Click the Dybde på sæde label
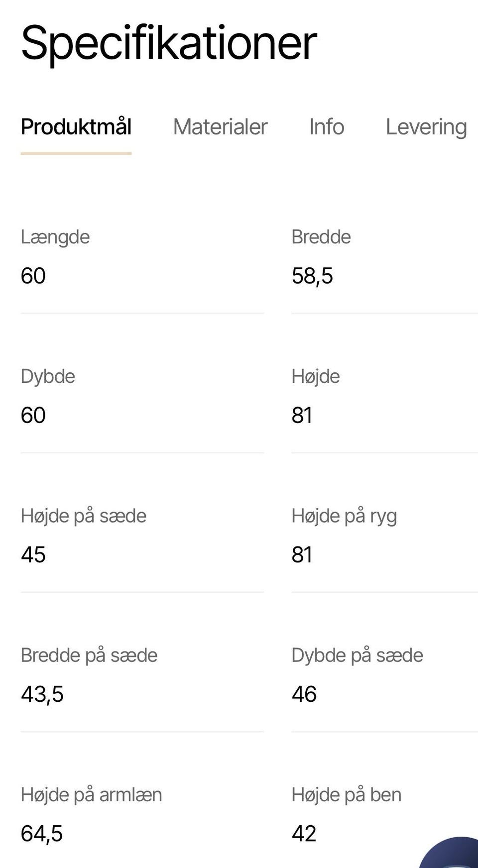Viewport: 478px width, 868px height. pos(357,655)
